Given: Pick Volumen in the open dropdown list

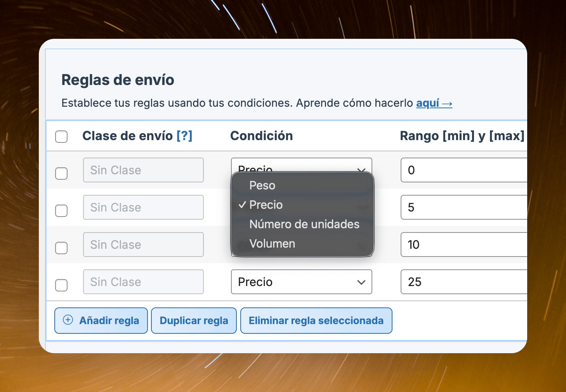Looking at the screenshot, I should 272,244.
